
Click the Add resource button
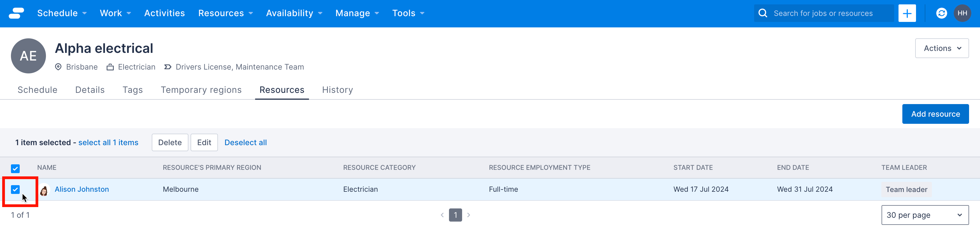point(935,114)
